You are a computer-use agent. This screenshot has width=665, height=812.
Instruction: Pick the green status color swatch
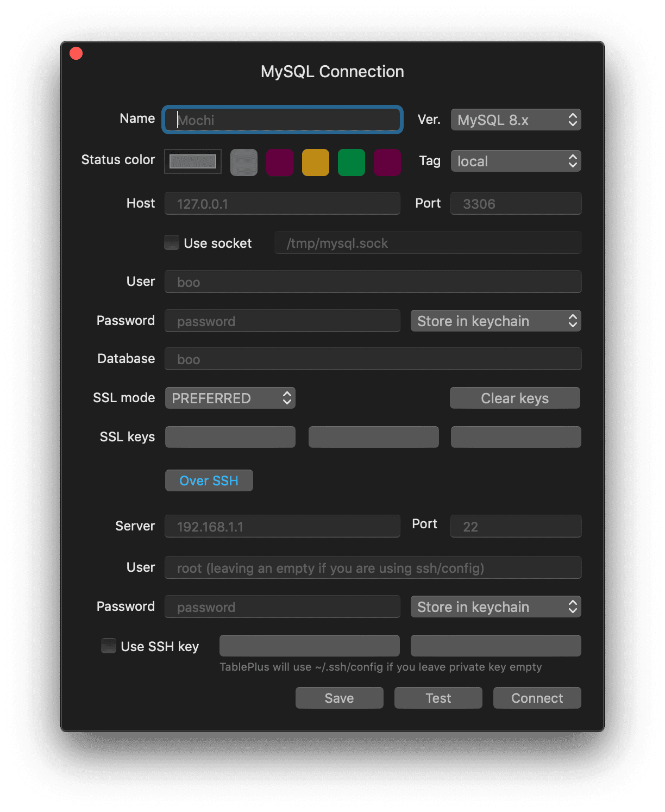tap(352, 163)
